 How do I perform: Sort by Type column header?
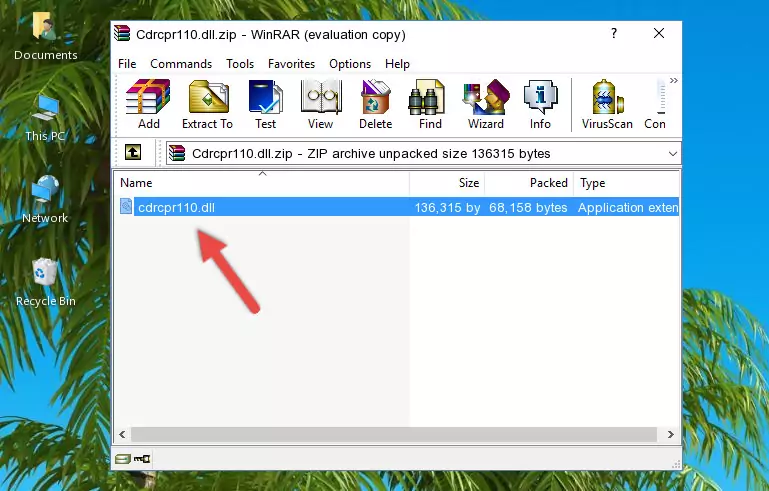pyautogui.click(x=626, y=183)
